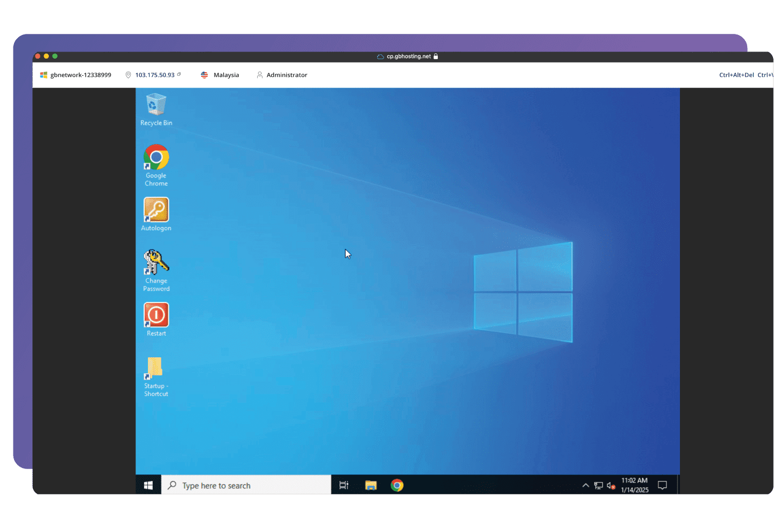This screenshot has width=780, height=532.
Task: Open the Recycle Bin desktop icon
Action: [156, 105]
